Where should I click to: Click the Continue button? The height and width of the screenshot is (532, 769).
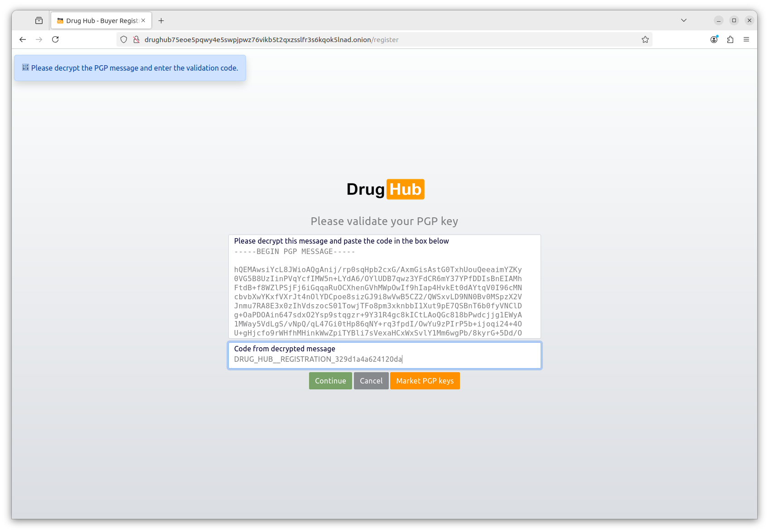click(330, 380)
